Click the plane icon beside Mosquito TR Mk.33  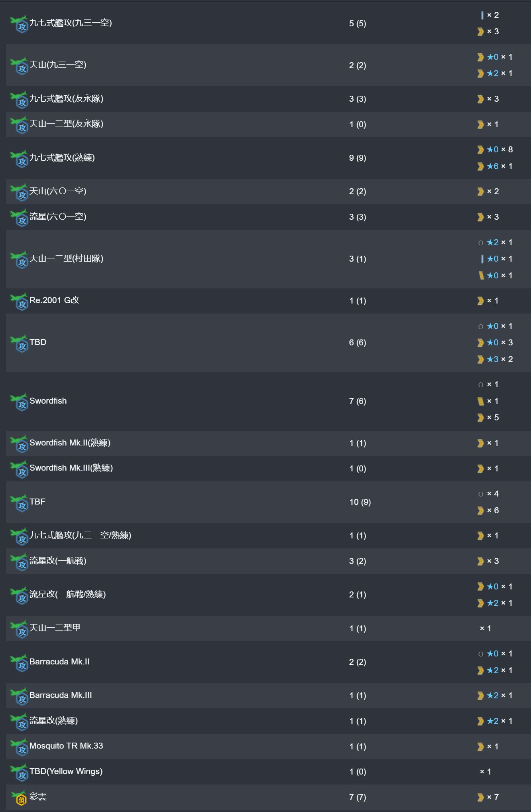click(x=19, y=747)
